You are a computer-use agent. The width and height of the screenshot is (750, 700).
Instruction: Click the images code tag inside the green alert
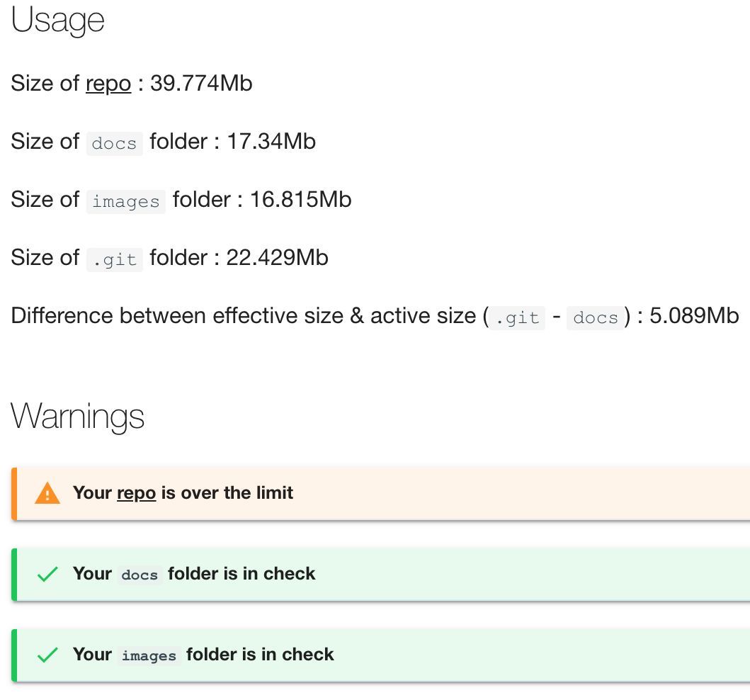tap(149, 655)
